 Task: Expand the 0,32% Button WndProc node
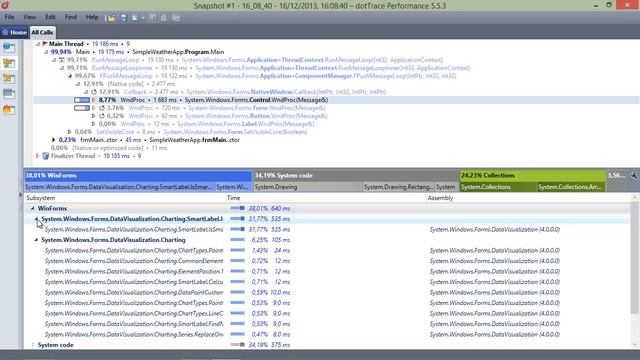tap(93, 116)
